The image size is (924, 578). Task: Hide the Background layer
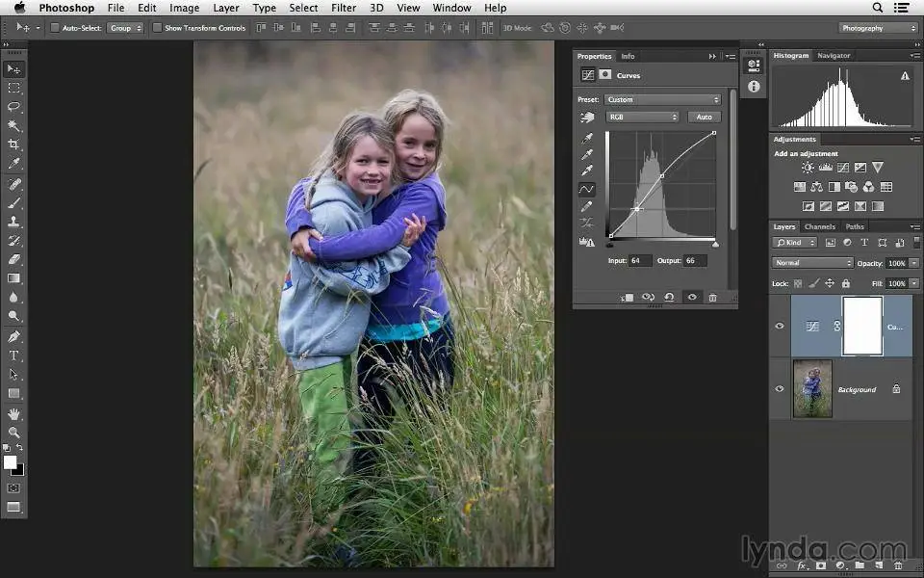click(x=780, y=389)
